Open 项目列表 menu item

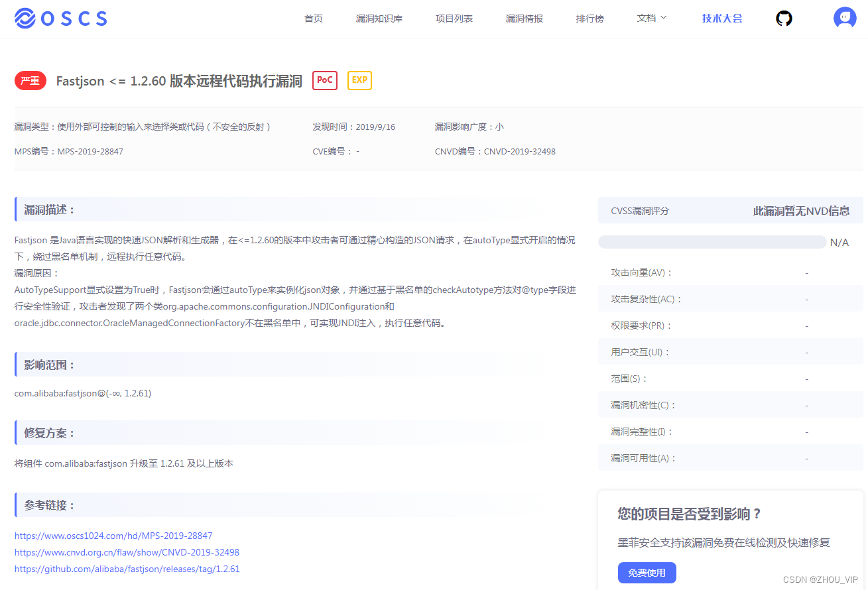click(x=454, y=19)
